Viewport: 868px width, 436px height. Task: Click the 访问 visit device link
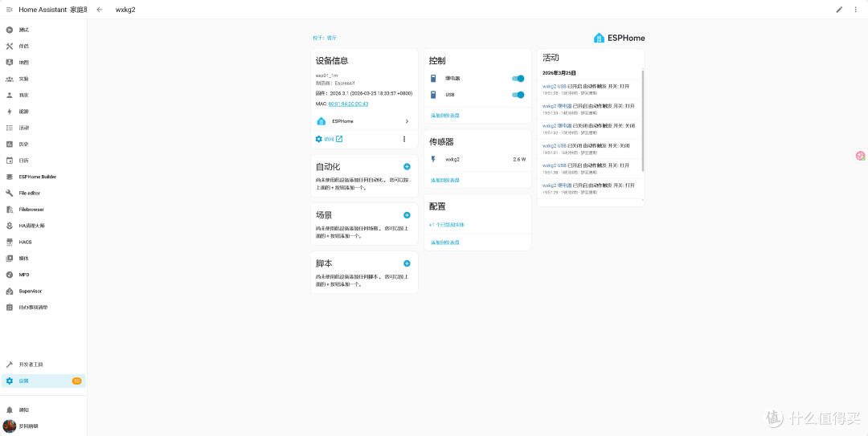tap(334, 139)
